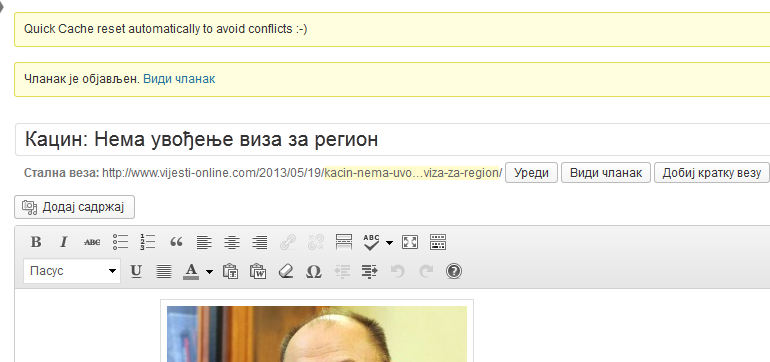770x362 pixels.
Task: Enter distraction-free fullscreen mode
Action: coord(410,242)
